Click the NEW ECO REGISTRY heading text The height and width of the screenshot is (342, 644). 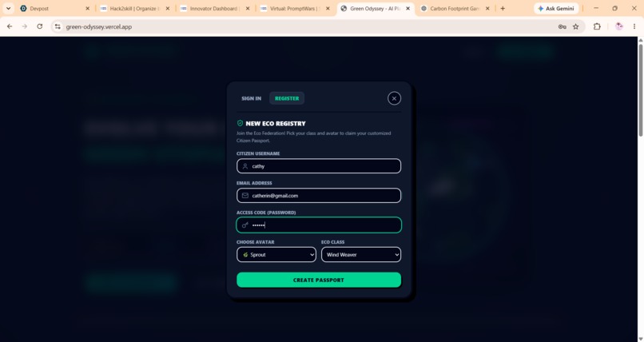pos(276,123)
